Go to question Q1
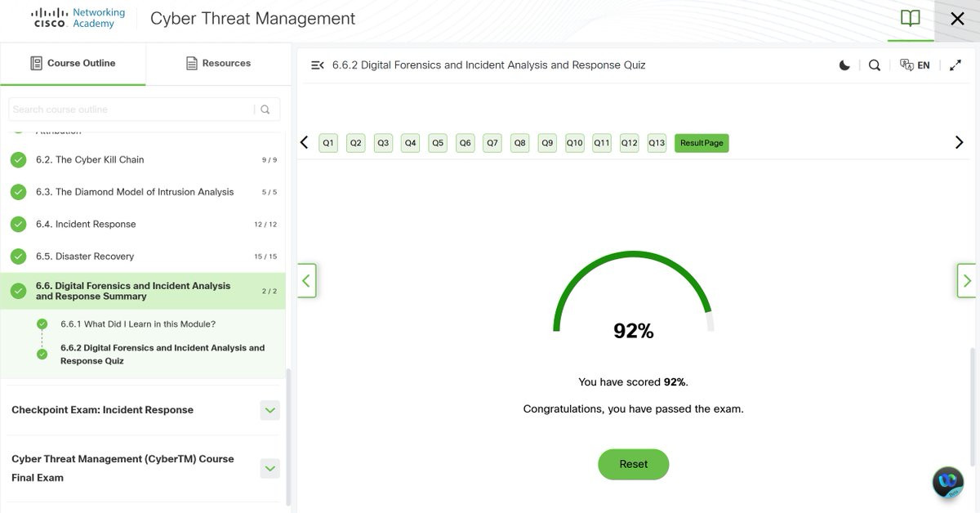The width and height of the screenshot is (980, 513). (328, 143)
